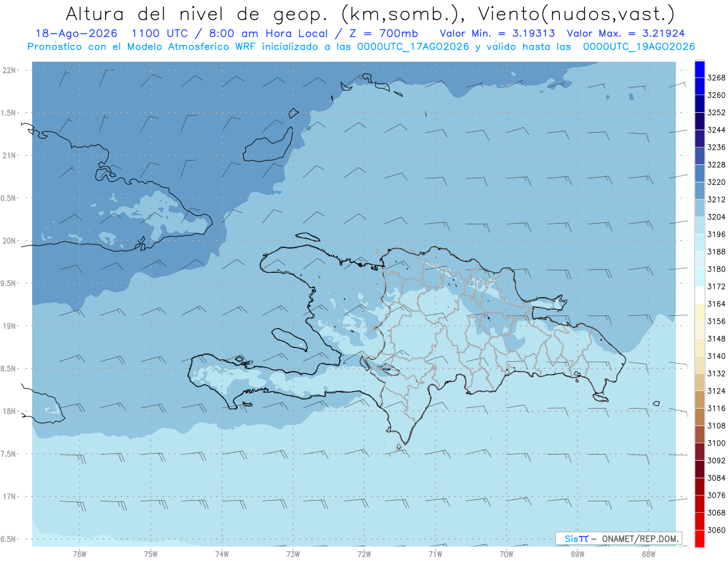
Task: Click the legend value '3092'
Action: (x=716, y=461)
